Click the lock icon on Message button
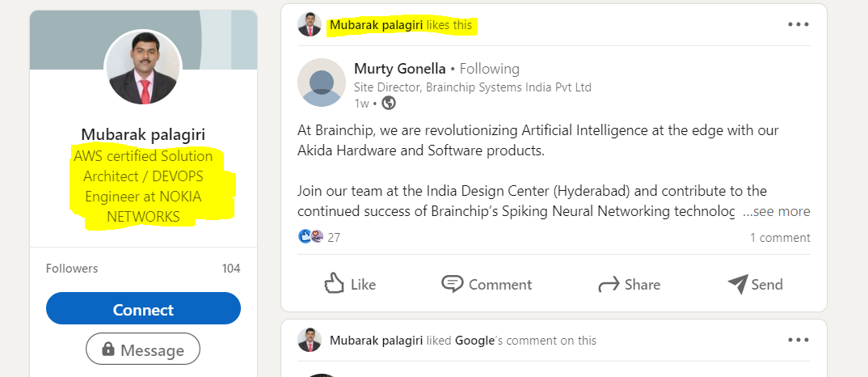The image size is (868, 377). pyautogui.click(x=108, y=349)
